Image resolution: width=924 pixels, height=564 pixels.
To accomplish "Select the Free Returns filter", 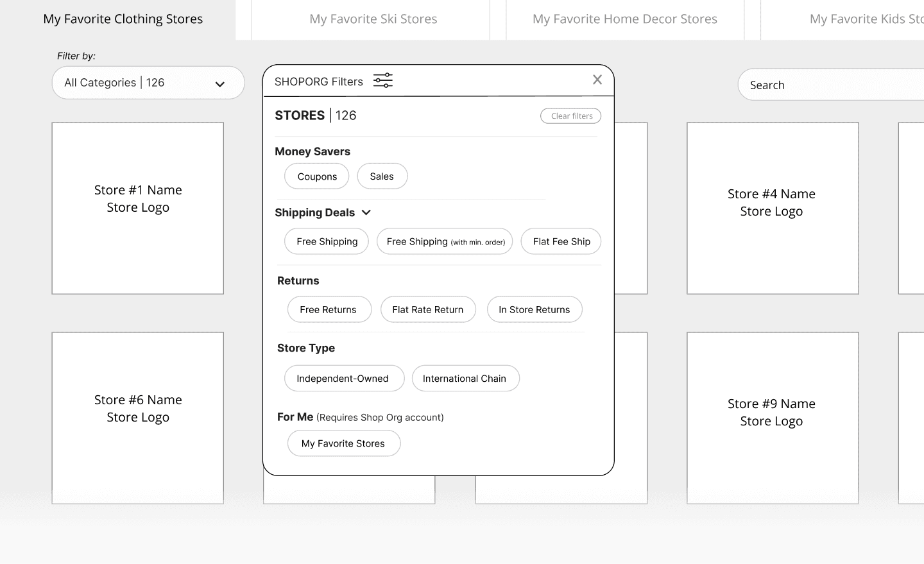I will (x=329, y=309).
